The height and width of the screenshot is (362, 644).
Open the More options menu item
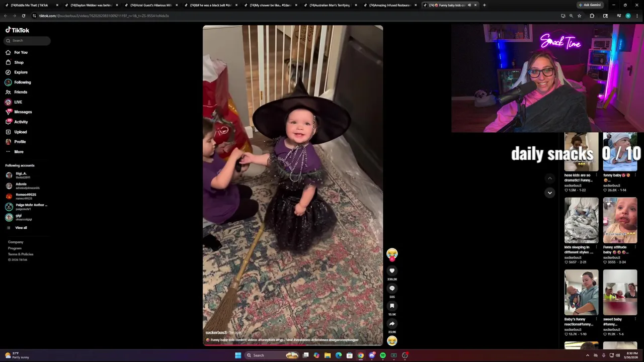click(15, 151)
